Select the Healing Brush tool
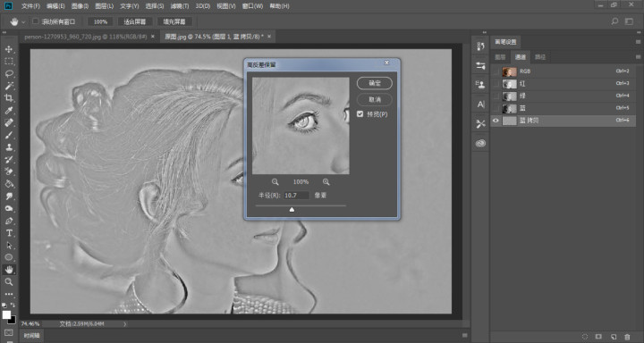This screenshot has height=343, width=644. (x=9, y=122)
